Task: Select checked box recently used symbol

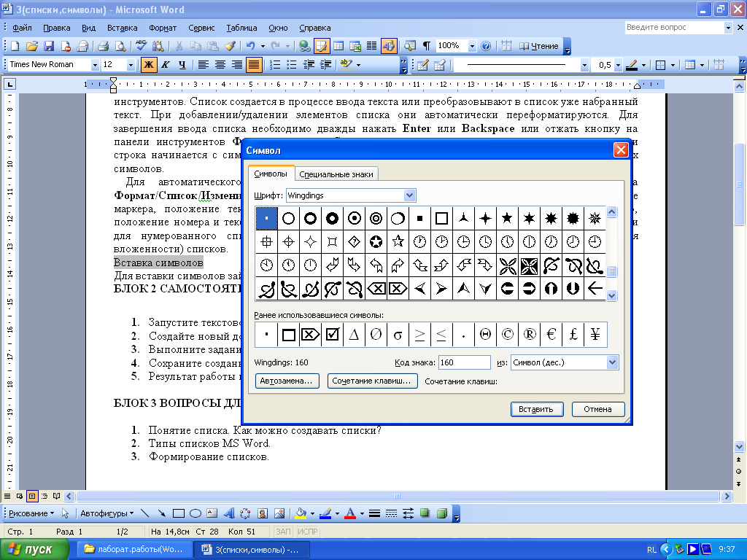Action: [332, 334]
